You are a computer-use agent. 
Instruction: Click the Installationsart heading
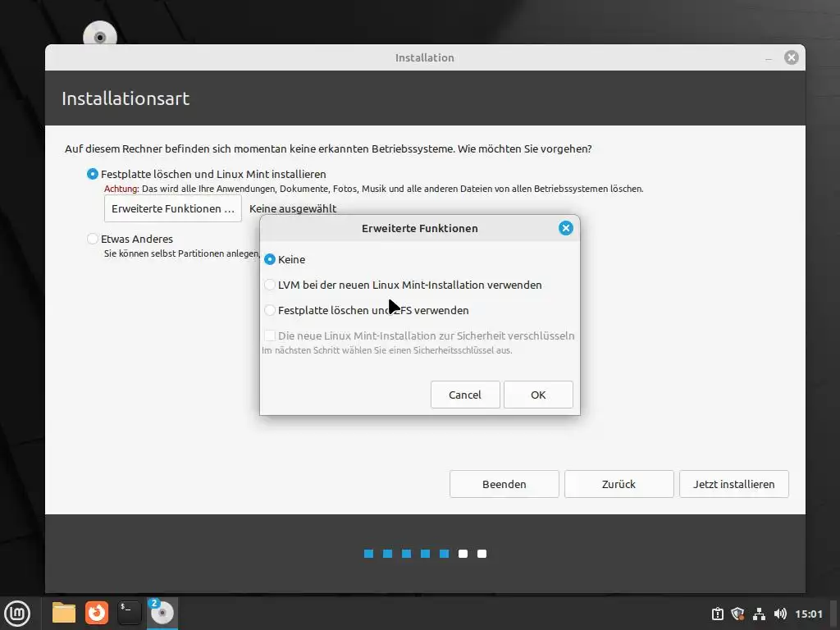(126, 98)
